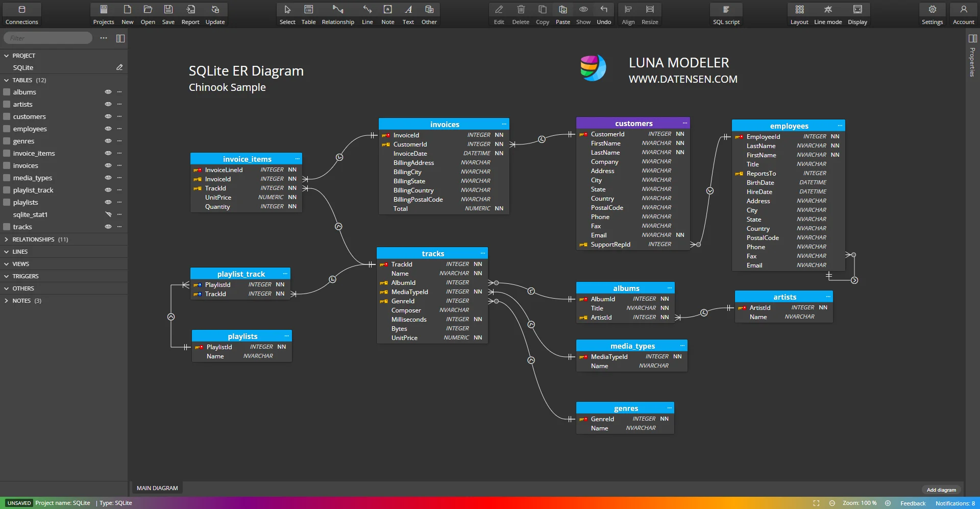This screenshot has height=509, width=980.
Task: Click the Undo icon
Action: [x=604, y=14]
